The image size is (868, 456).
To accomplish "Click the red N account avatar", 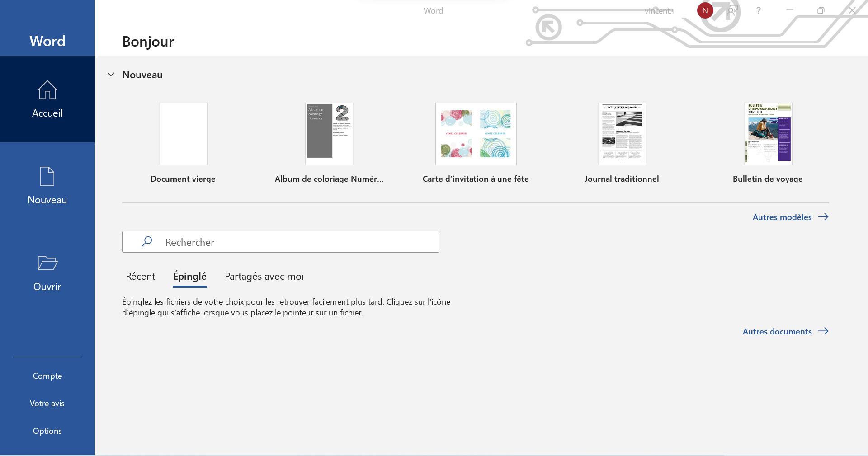I will (x=705, y=10).
